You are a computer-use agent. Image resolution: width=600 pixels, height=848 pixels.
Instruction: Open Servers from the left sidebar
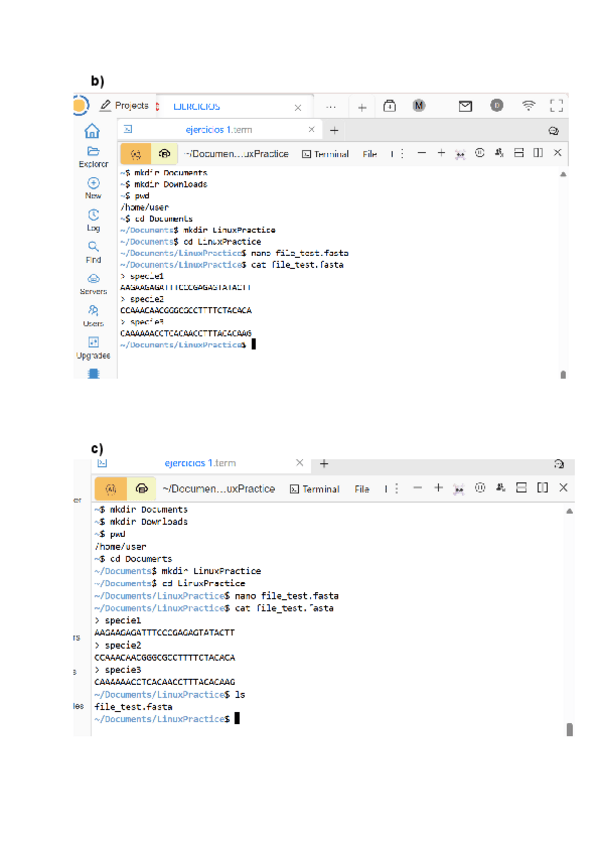pyautogui.click(x=92, y=280)
